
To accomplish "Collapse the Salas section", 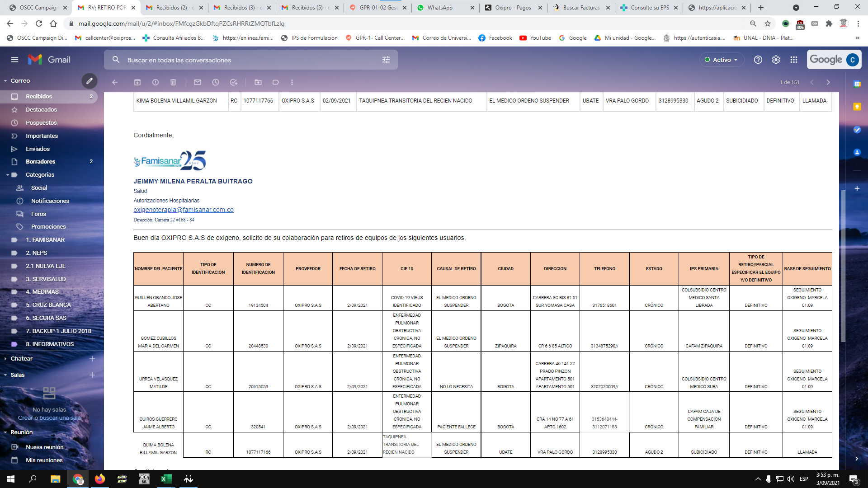I will pyautogui.click(x=5, y=375).
